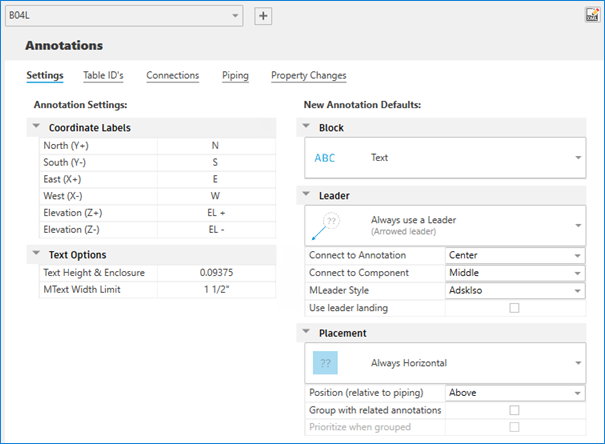Collapse the Block section triangle
605x444 pixels.
[307, 128]
